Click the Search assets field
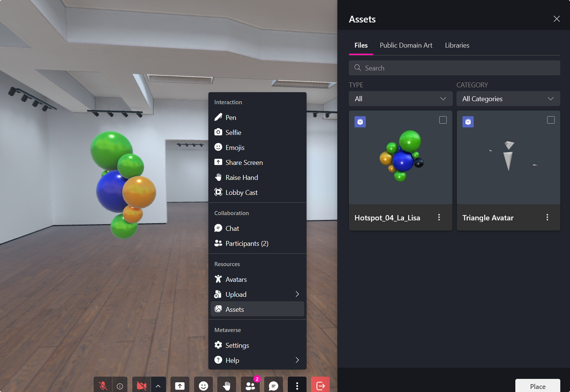 (x=454, y=68)
